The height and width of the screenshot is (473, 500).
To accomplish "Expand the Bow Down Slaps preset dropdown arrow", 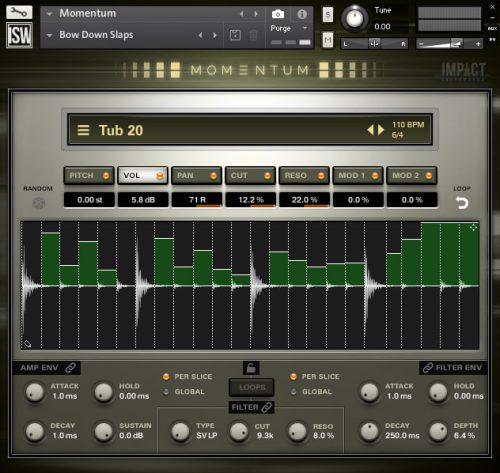I will pos(50,35).
